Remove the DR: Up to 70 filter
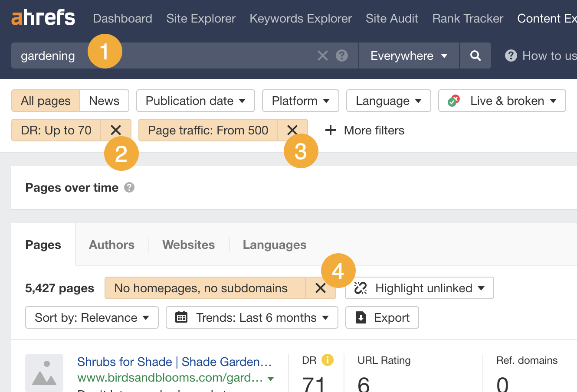This screenshot has width=577, height=392. coord(116,130)
